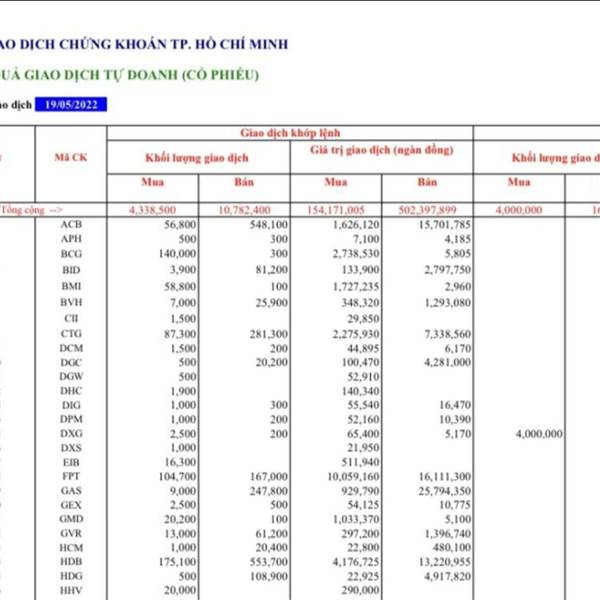Click the BVH ticker cell
The image size is (600, 600).
point(71,302)
